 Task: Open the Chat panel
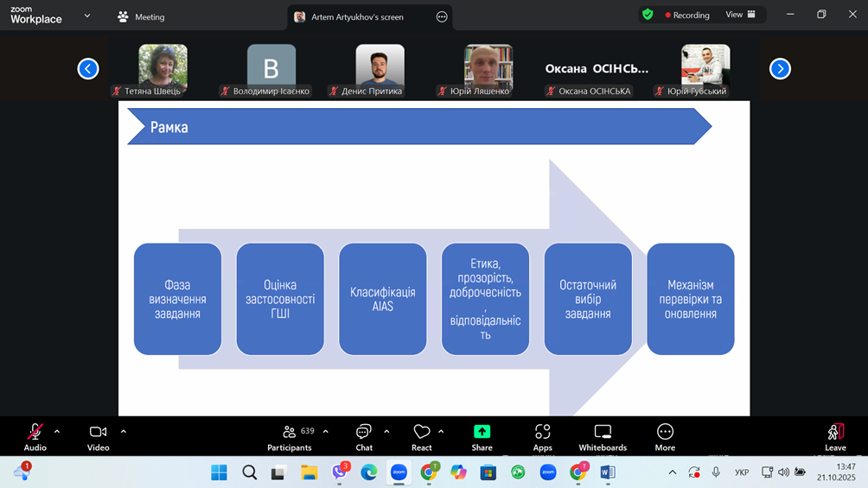pos(364,437)
